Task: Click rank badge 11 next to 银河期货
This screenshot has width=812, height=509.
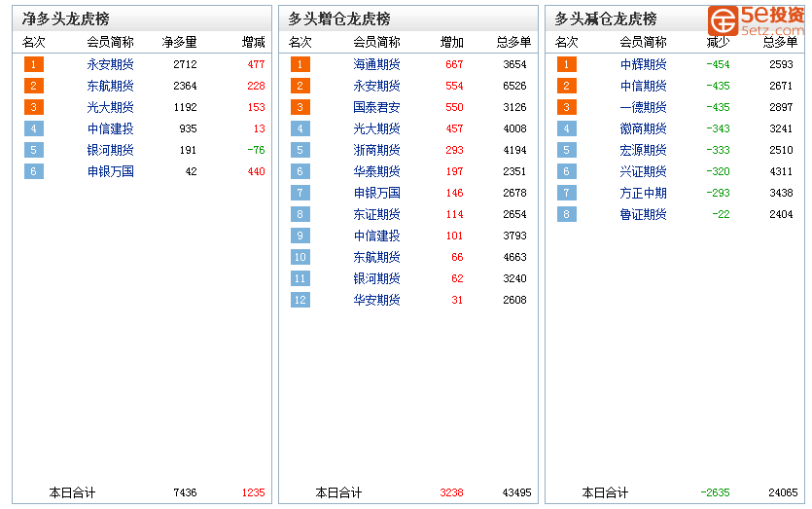Action: (300, 278)
